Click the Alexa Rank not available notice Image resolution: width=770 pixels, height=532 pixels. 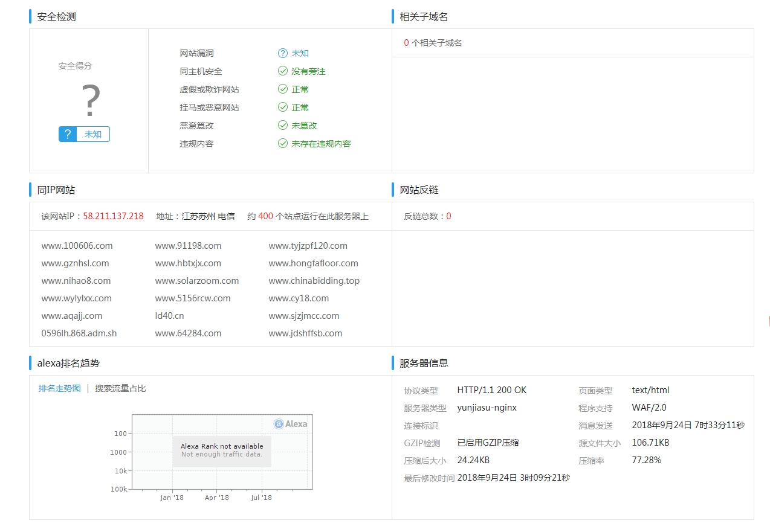click(222, 450)
